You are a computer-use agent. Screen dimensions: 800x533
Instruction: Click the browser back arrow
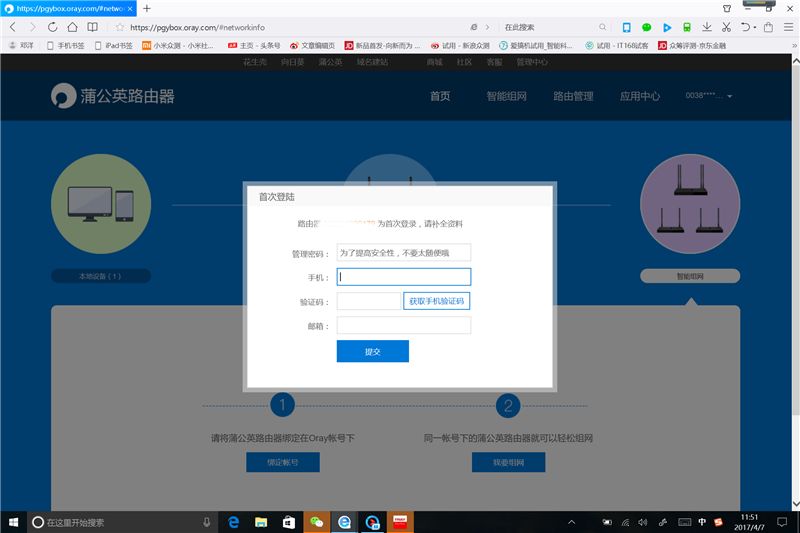tap(13, 27)
